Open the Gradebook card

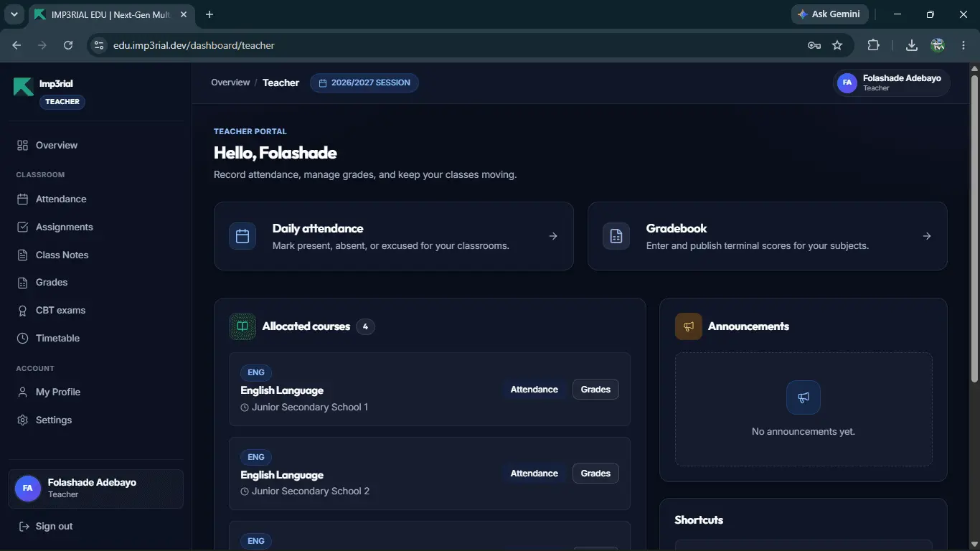tap(768, 236)
